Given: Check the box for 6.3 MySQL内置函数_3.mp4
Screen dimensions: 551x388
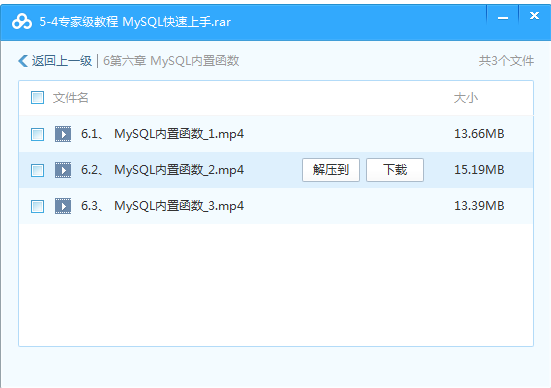Looking at the screenshot, I should click(x=37, y=206).
